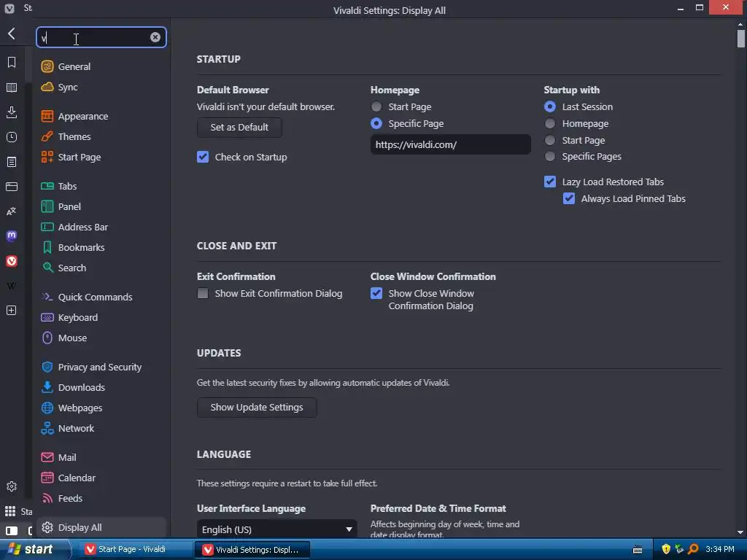Open General settings section
Screen dimensions: 747x560
[101, 66]
